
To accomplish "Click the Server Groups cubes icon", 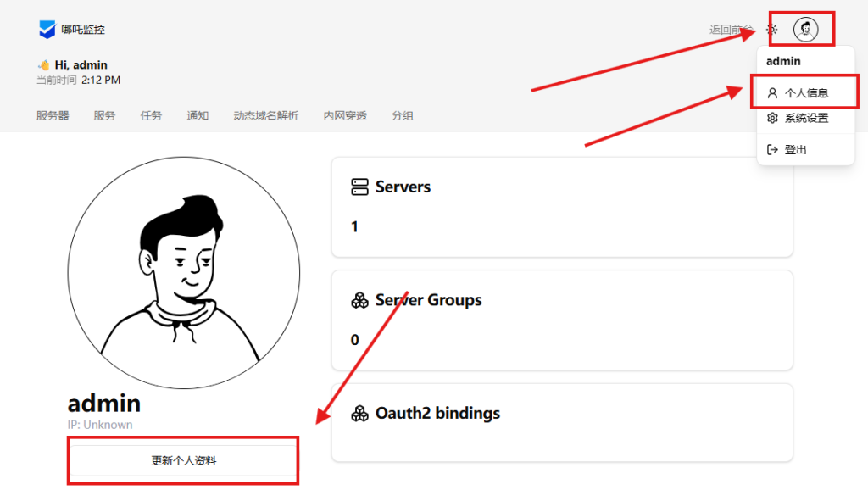I will click(x=359, y=300).
